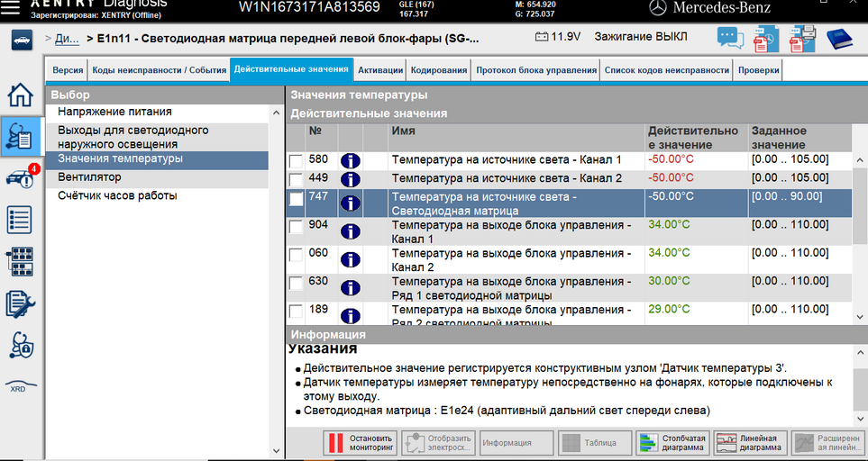Select Значения температуры in selection list
The image size is (868, 461).
coord(157,159)
